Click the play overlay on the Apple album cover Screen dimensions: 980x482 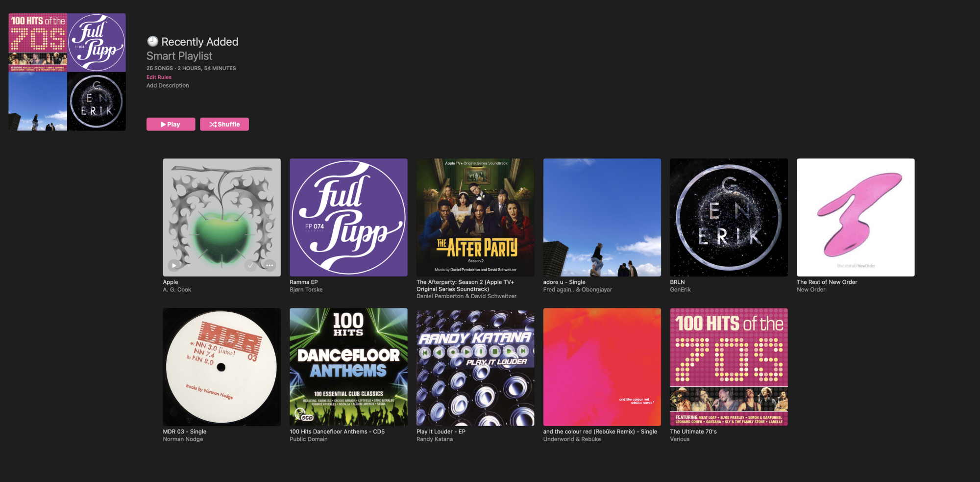pyautogui.click(x=174, y=265)
